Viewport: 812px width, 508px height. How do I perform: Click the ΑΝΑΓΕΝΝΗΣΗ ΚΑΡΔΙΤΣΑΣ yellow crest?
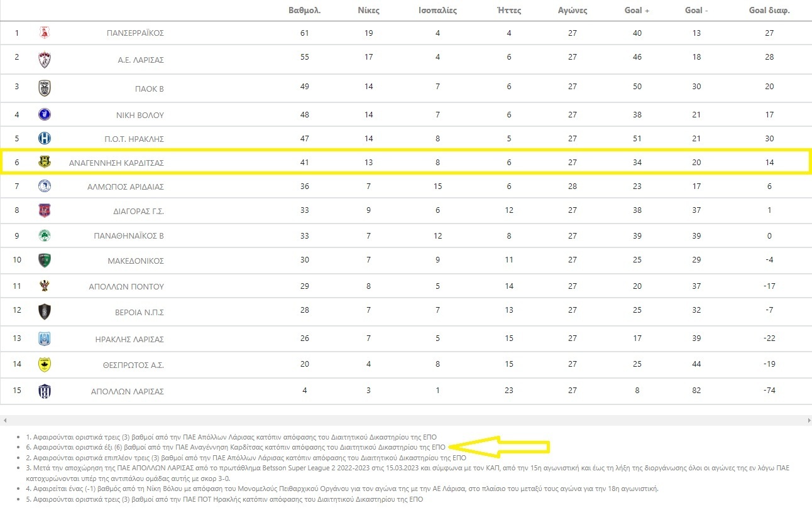click(45, 162)
